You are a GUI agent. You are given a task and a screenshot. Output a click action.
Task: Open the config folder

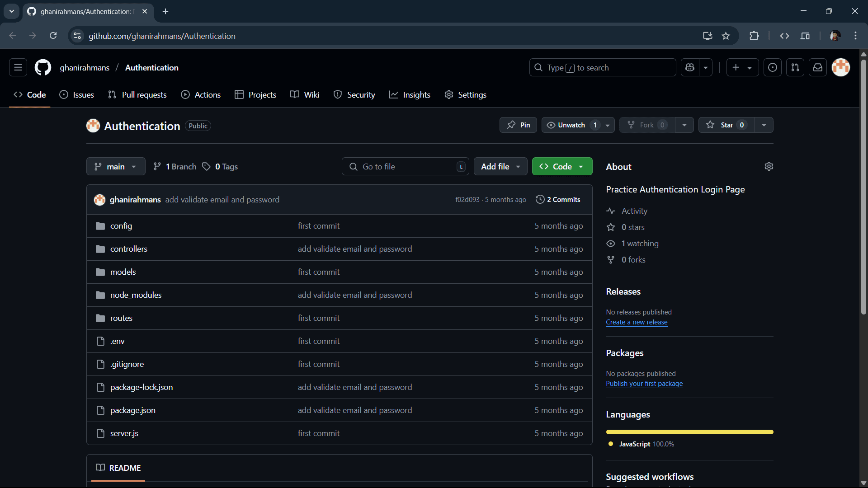pyautogui.click(x=121, y=226)
